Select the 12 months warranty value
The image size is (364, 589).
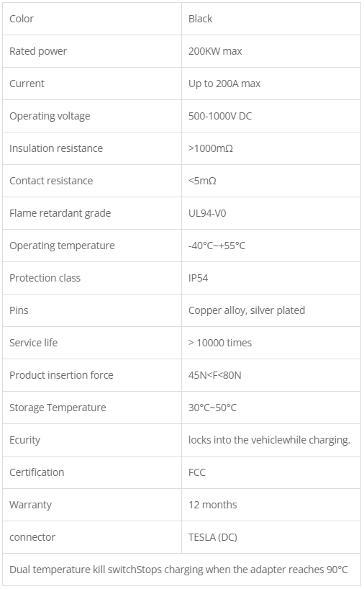tap(212, 505)
